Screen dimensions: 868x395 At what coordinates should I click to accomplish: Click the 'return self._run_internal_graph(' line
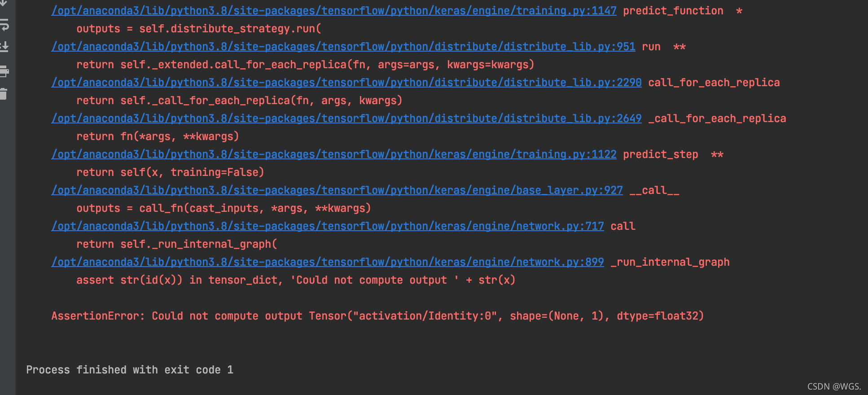coord(177,244)
